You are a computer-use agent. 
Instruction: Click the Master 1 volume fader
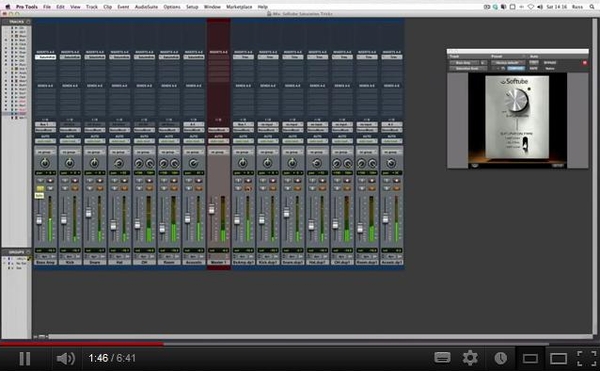click(x=212, y=209)
